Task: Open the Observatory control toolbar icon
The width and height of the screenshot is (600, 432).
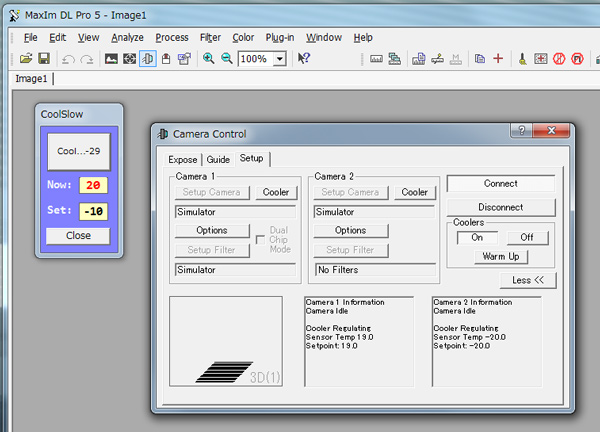Action: click(129, 59)
